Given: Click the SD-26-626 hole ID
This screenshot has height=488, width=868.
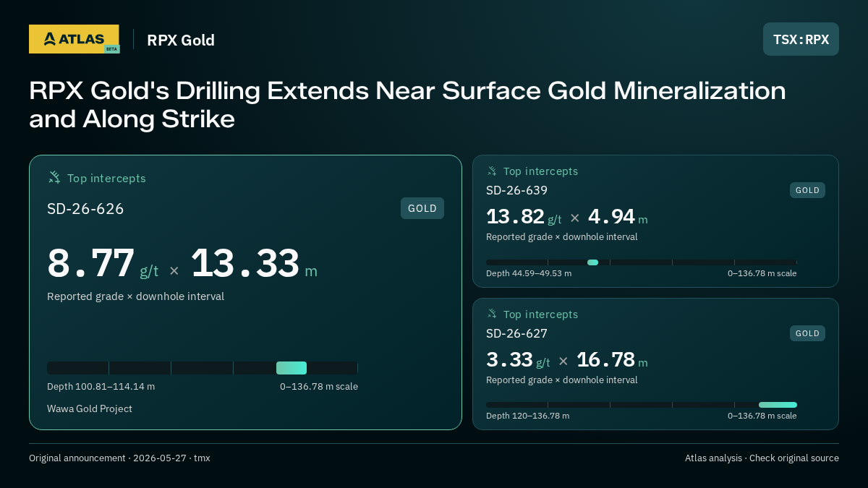Looking at the screenshot, I should pyautogui.click(x=85, y=209).
